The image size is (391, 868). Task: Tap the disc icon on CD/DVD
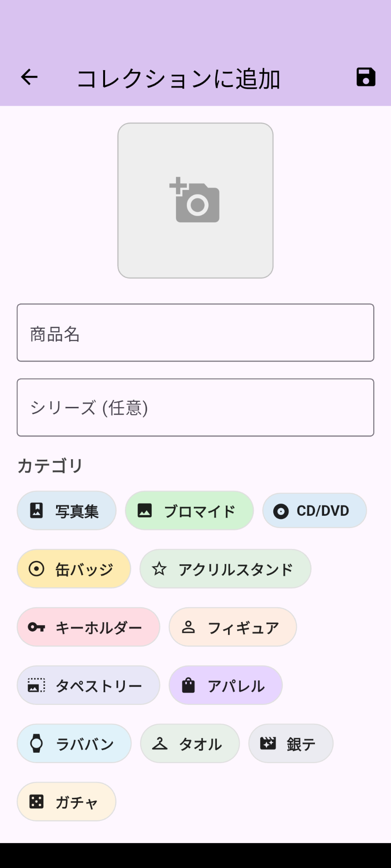pos(281,511)
